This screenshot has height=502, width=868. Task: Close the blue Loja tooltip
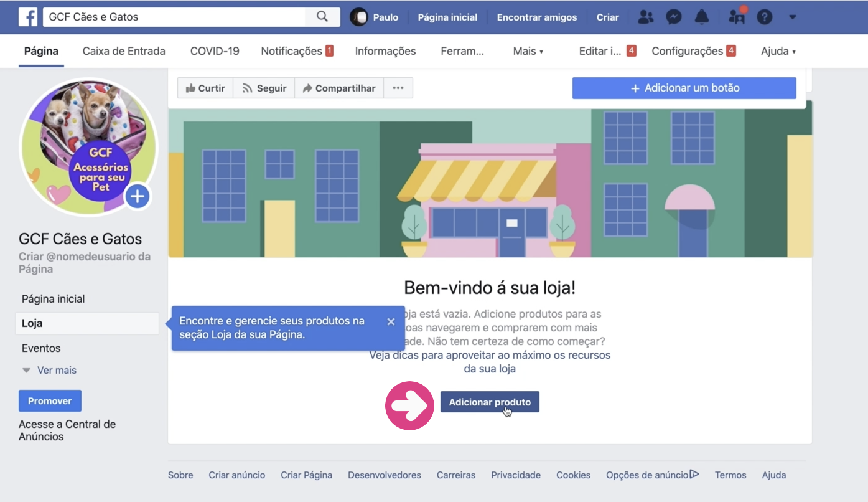(x=391, y=321)
